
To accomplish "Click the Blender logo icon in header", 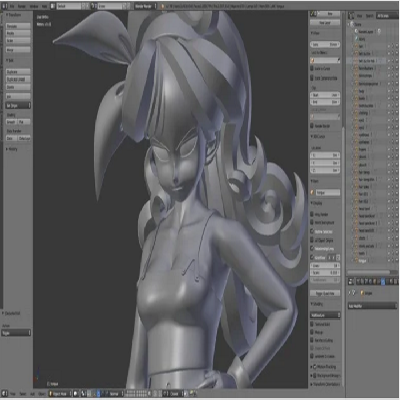I will [162, 6].
